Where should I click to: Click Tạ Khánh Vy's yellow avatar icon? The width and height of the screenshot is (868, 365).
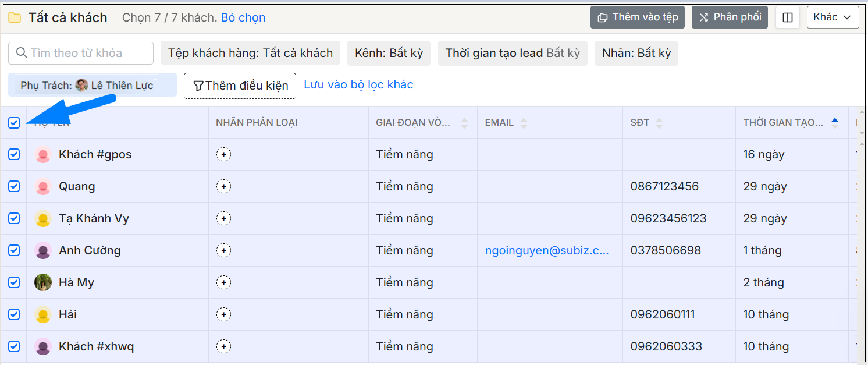43,218
